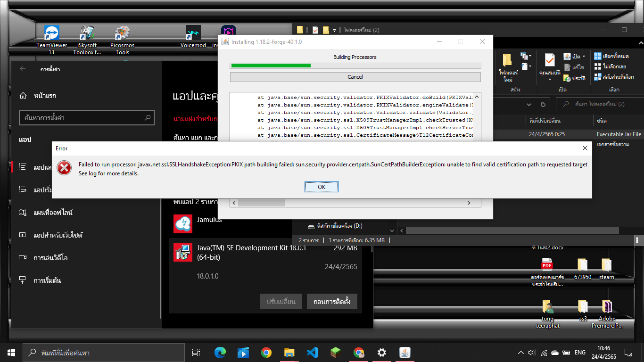Click Invert selection in Explorer ribbon
The image size is (644, 362).
pyautogui.click(x=614, y=77)
